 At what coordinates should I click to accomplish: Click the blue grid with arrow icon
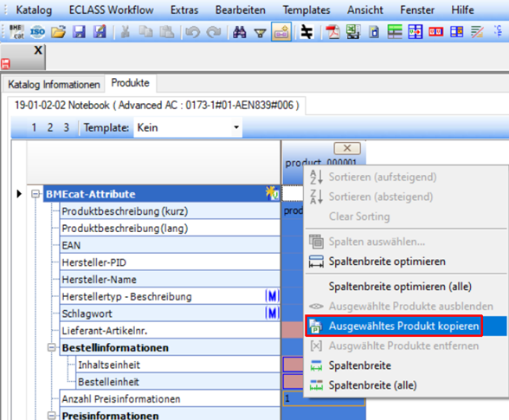(416, 32)
